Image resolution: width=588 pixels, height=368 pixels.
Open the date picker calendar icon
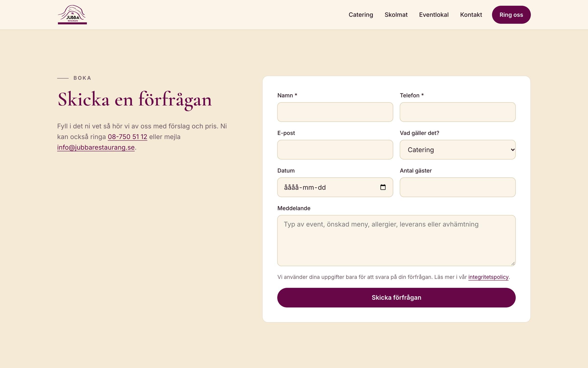coord(383,187)
